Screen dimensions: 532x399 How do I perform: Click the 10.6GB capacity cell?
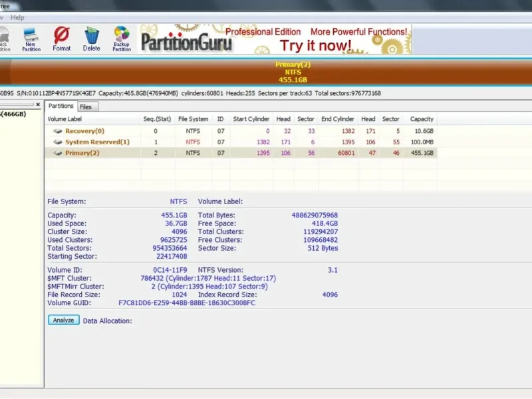424,131
